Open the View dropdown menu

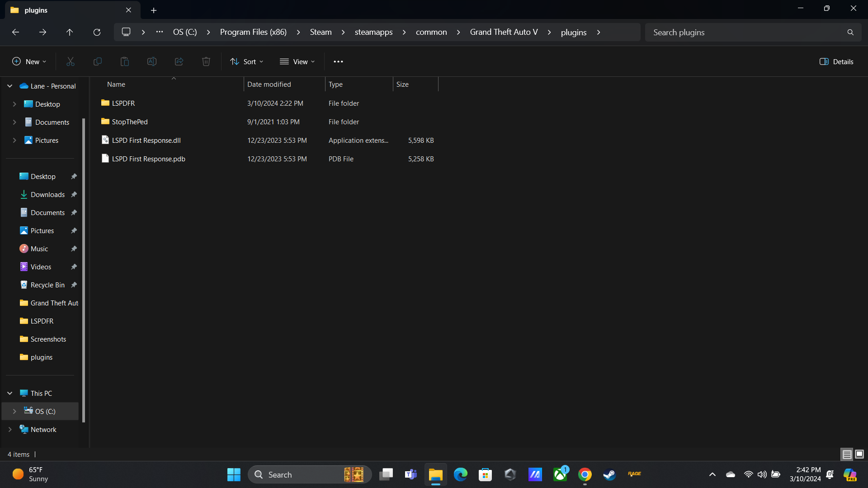pos(297,61)
